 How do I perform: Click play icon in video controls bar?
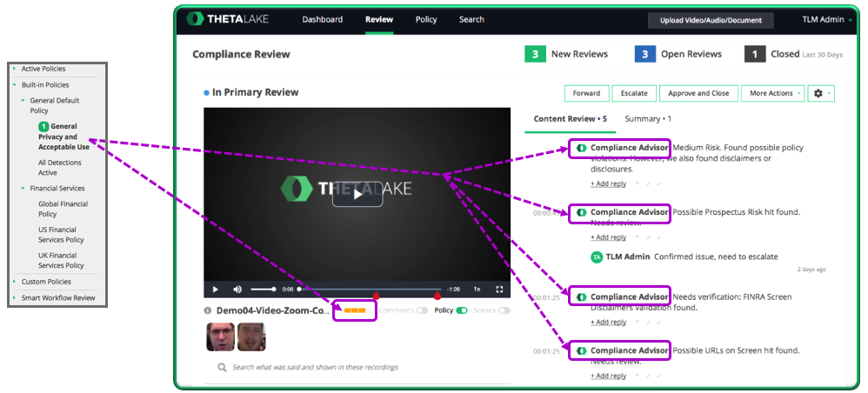coord(216,289)
